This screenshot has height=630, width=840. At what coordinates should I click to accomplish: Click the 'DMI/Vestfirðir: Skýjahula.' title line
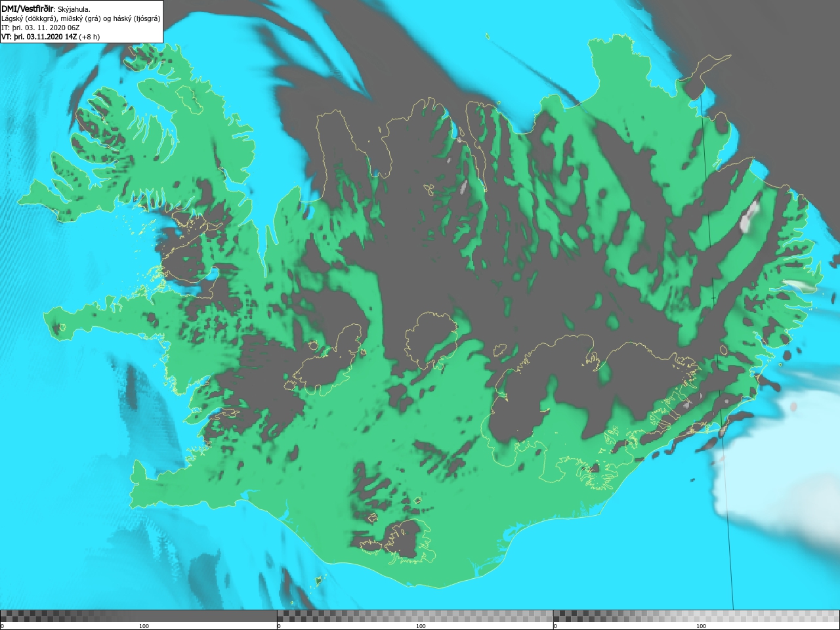46,9
